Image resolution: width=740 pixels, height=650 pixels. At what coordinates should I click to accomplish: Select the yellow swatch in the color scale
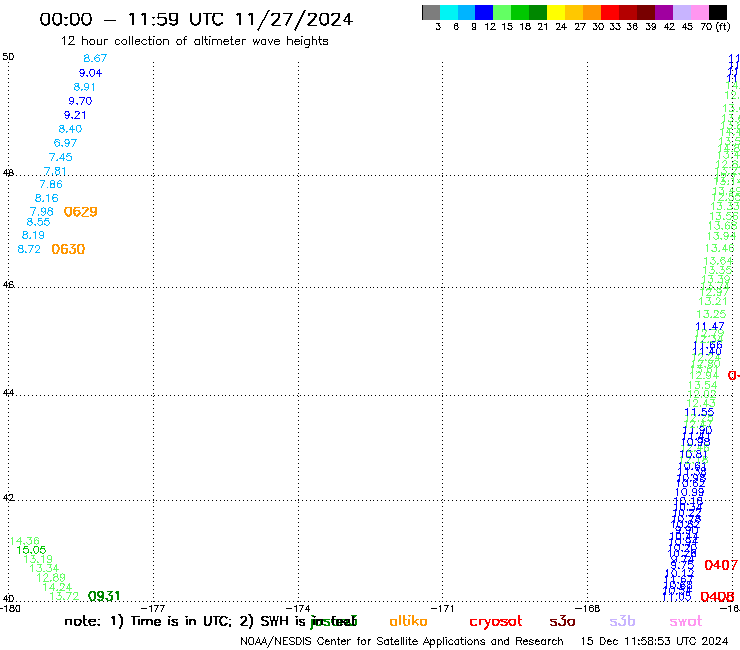556,12
